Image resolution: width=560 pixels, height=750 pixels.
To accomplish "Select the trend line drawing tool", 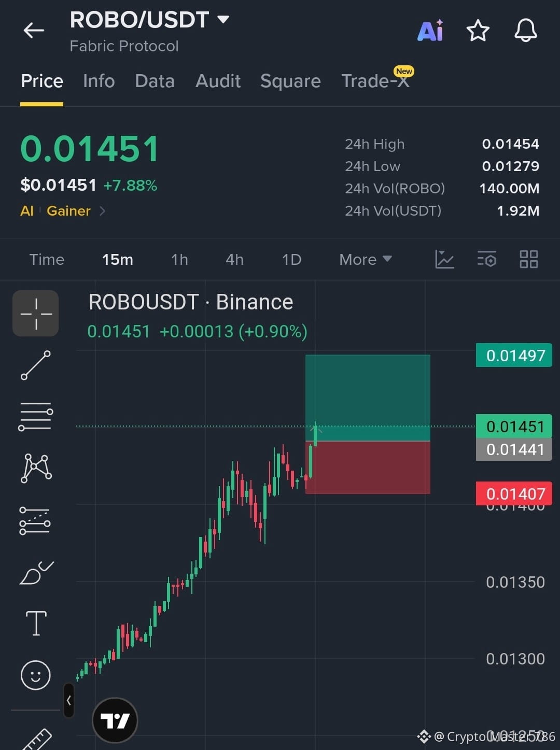I will (36, 365).
